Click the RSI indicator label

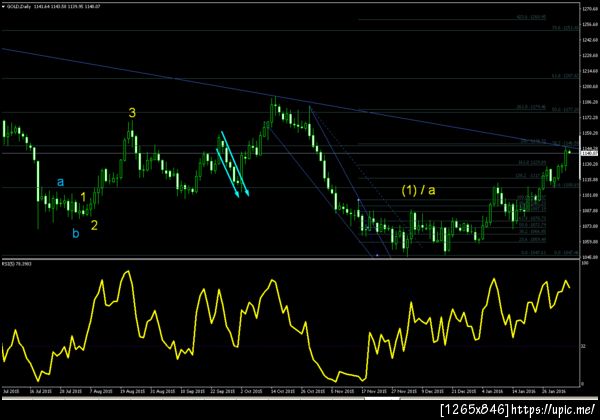[16, 264]
